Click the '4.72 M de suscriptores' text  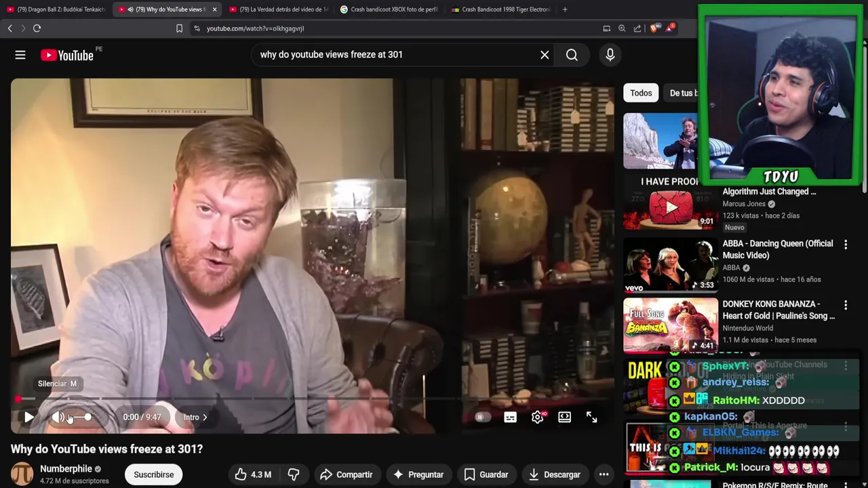(x=75, y=481)
